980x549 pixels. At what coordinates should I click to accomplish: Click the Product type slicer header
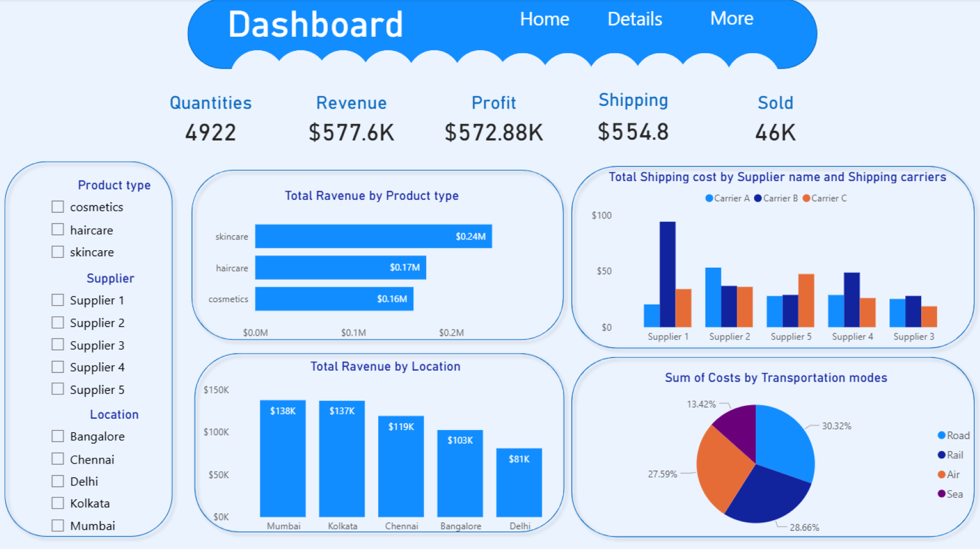click(114, 185)
